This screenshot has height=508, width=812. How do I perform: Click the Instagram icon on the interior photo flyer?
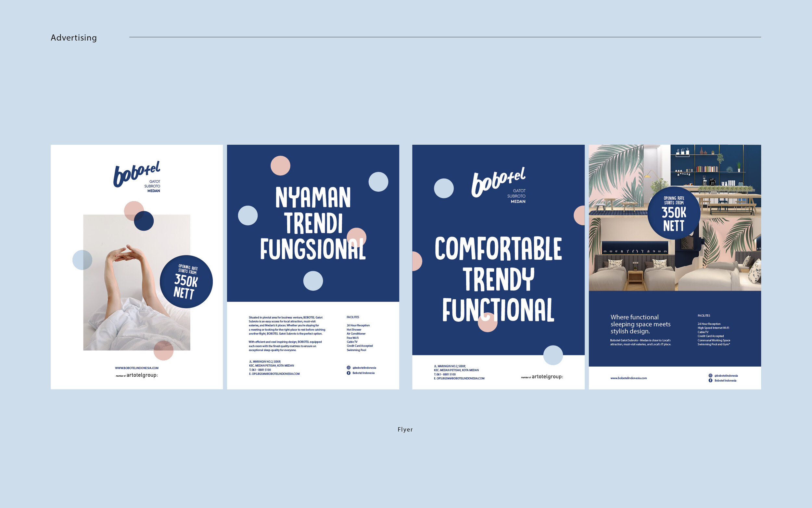click(x=710, y=376)
